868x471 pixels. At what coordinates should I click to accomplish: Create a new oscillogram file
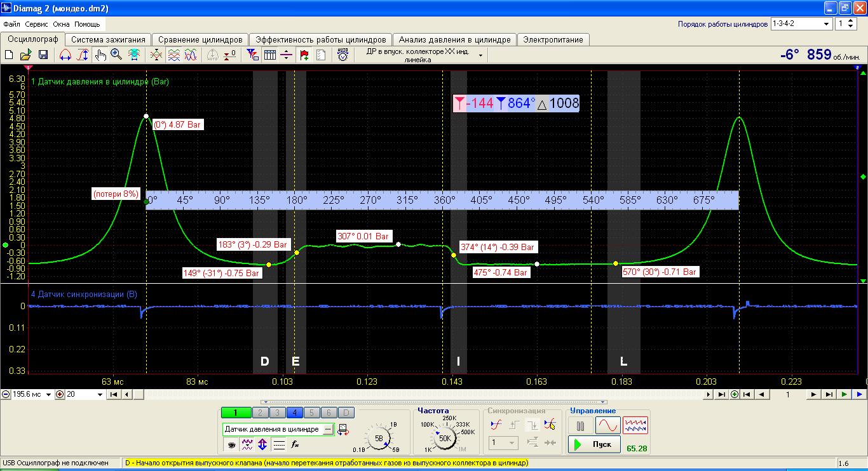click(x=9, y=55)
